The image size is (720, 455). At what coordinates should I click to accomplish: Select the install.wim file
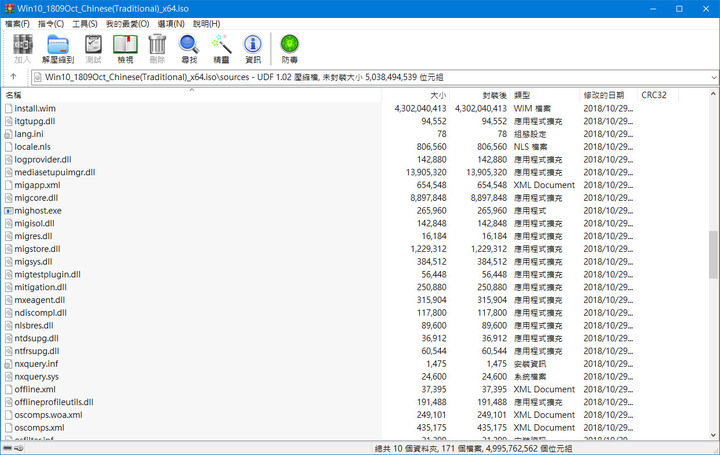[35, 108]
